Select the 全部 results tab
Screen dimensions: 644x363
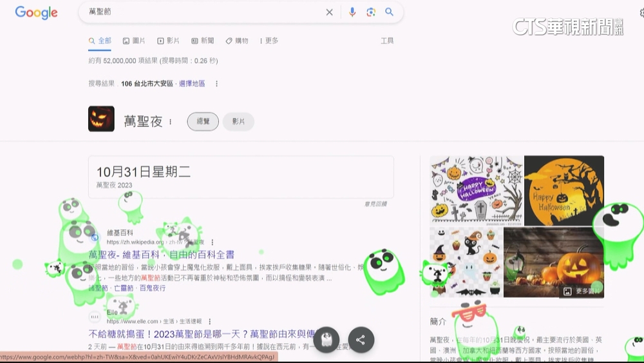click(100, 41)
